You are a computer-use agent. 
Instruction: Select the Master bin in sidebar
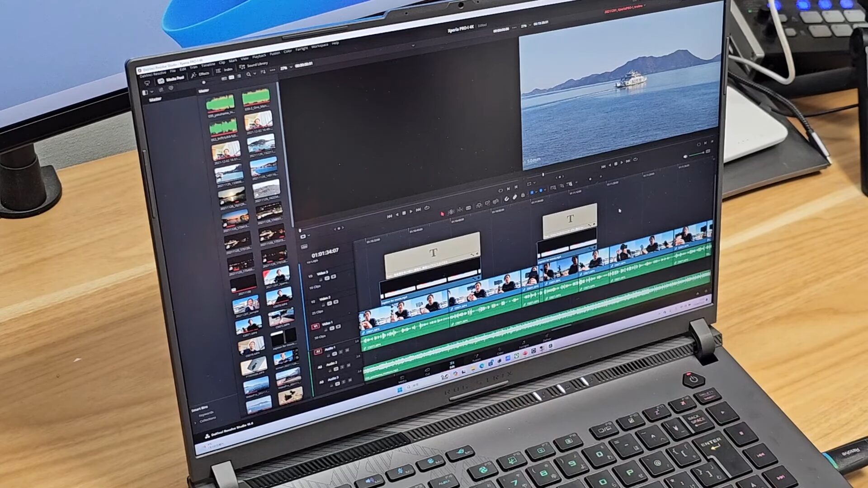(x=156, y=99)
